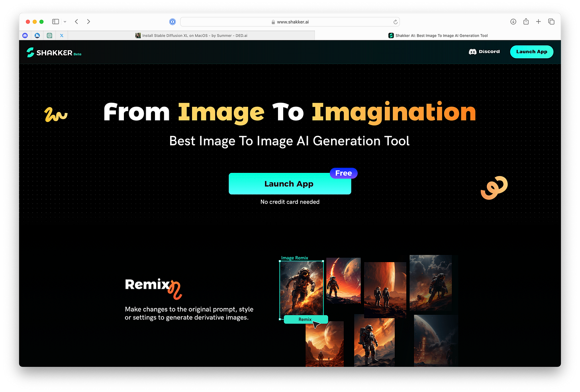
Task: Click the Shakker logo in header
Action: point(54,52)
